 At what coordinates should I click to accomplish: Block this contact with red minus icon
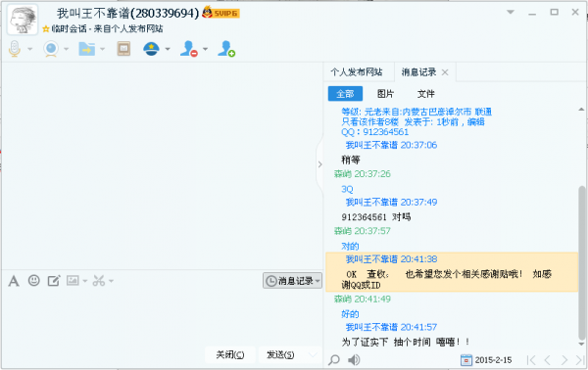(x=188, y=49)
